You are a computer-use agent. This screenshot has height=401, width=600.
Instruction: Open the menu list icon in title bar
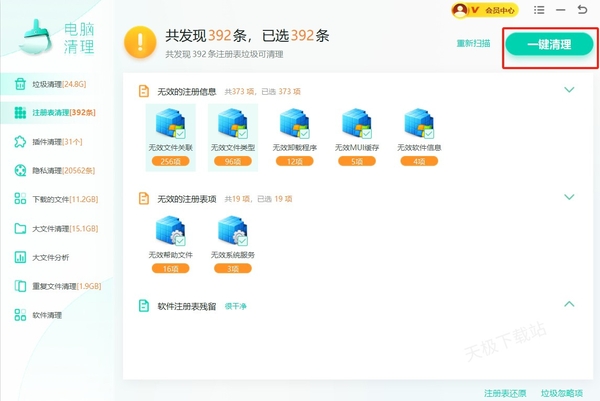click(x=539, y=10)
